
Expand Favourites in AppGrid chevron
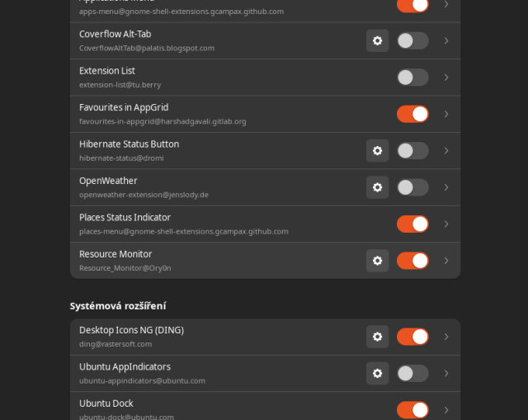446,114
